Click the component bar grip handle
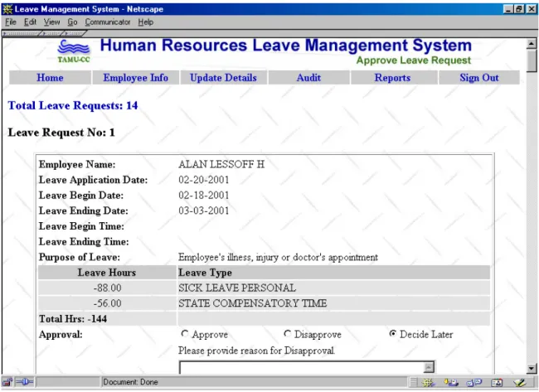Viewport: 539px width, 392px height. [x=414, y=382]
